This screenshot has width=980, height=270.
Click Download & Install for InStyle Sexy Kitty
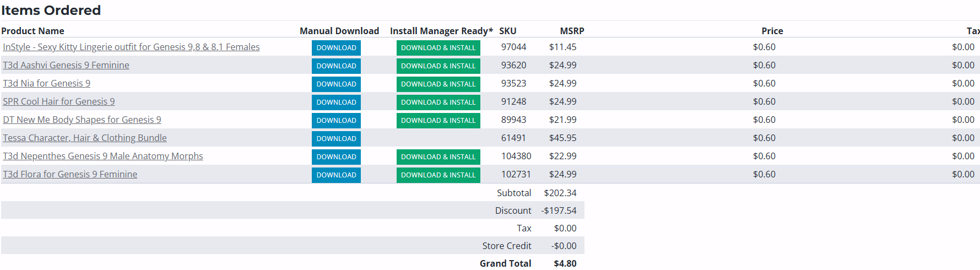[x=438, y=47]
